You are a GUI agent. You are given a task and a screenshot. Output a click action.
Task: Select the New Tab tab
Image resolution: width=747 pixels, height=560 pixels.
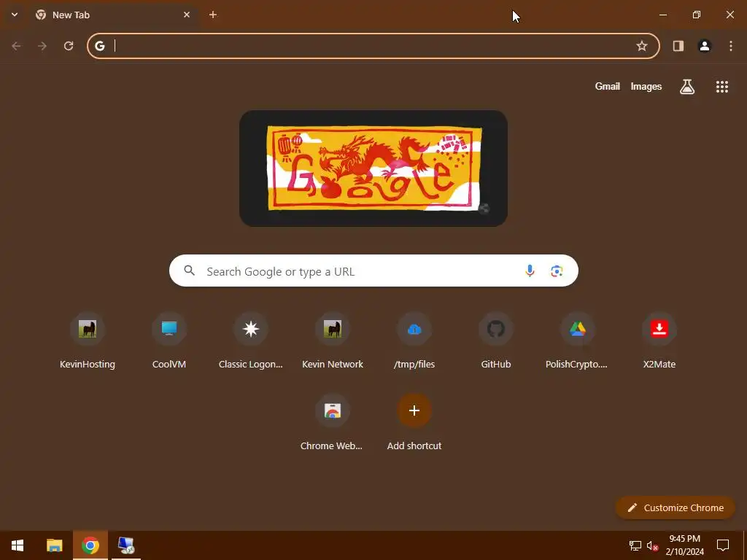113,15
